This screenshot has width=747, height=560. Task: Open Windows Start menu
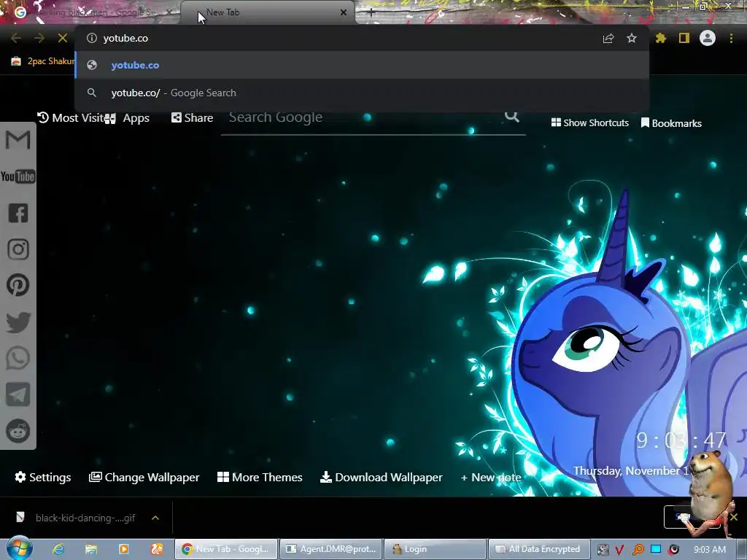pyautogui.click(x=20, y=548)
